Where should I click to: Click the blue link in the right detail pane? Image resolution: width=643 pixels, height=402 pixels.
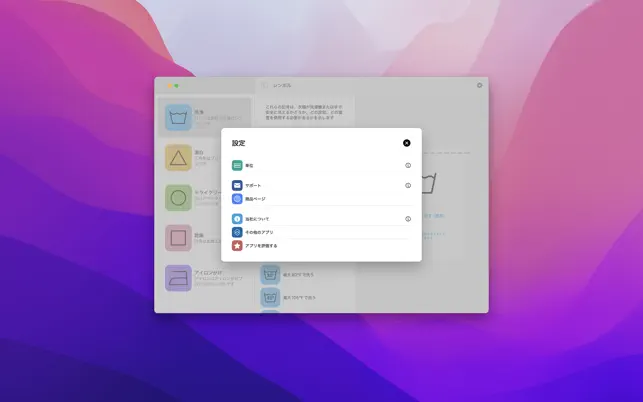[x=434, y=216]
